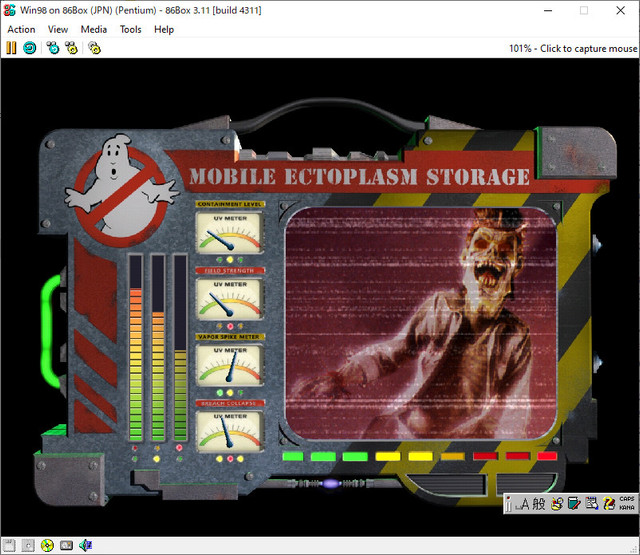Open the IME help question mark icon
The height and width of the screenshot is (555, 640).
pyautogui.click(x=609, y=504)
